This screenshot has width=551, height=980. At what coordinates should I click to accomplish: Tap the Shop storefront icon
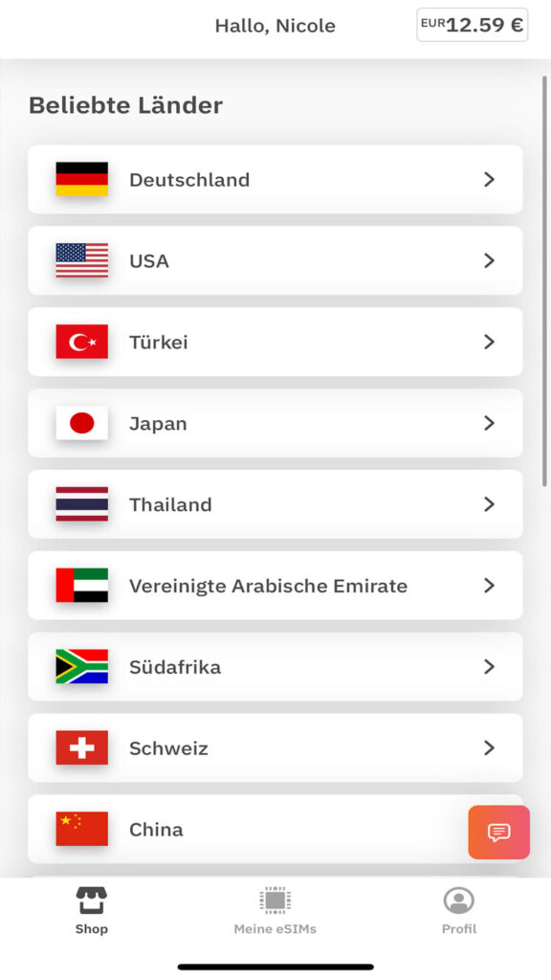pyautogui.click(x=92, y=901)
